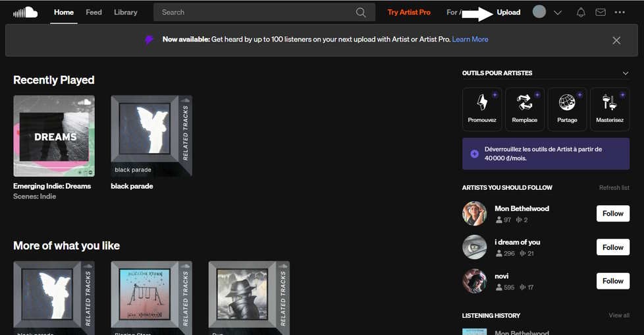Follow the artist novi
644x335 pixels.
pos(612,281)
